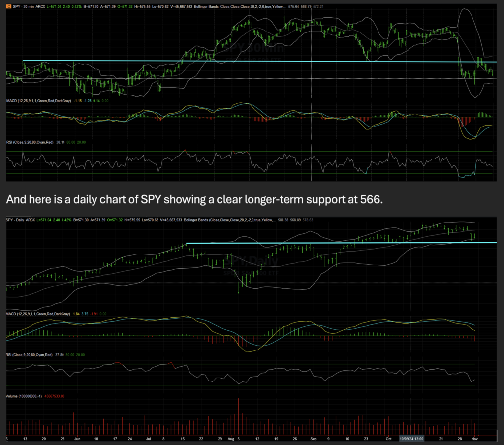Click the 'Jun' label on the date axis
The height and width of the screenshot is (445, 504).
(77, 439)
